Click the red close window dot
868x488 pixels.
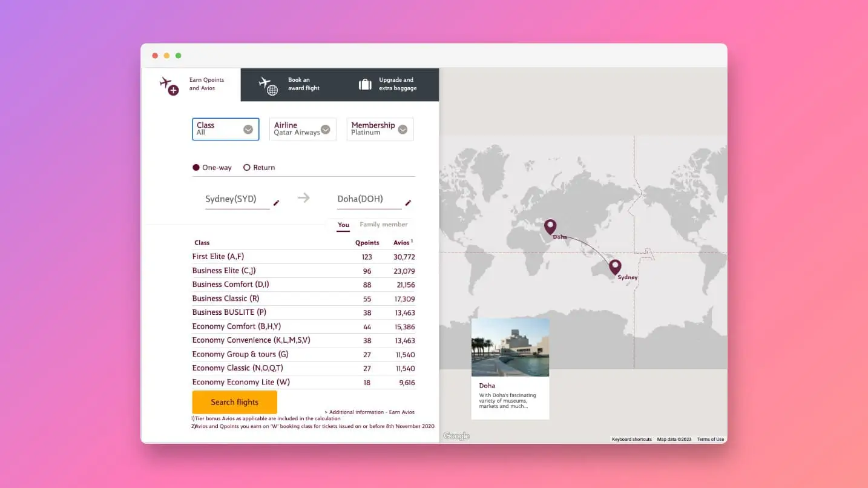click(155, 56)
